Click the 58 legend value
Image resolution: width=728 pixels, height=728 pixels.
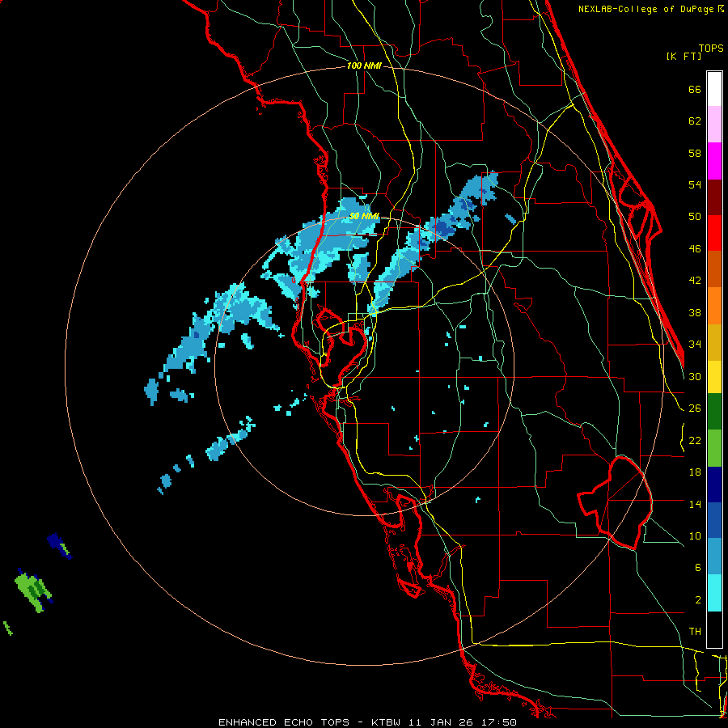(695, 153)
